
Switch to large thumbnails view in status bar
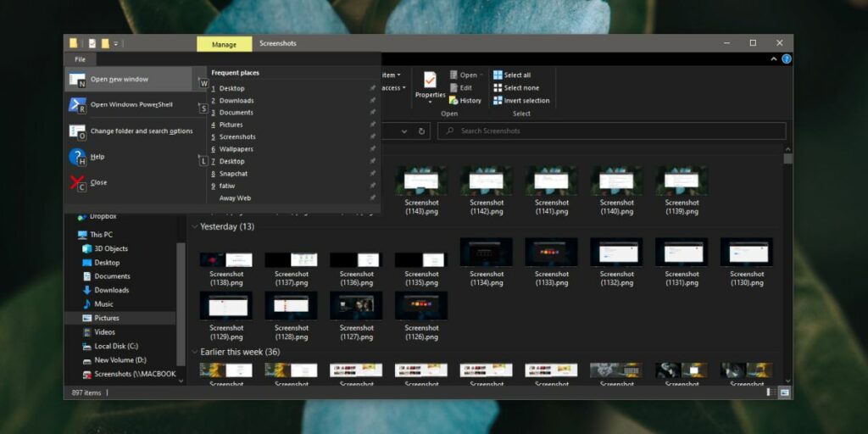[784, 393]
